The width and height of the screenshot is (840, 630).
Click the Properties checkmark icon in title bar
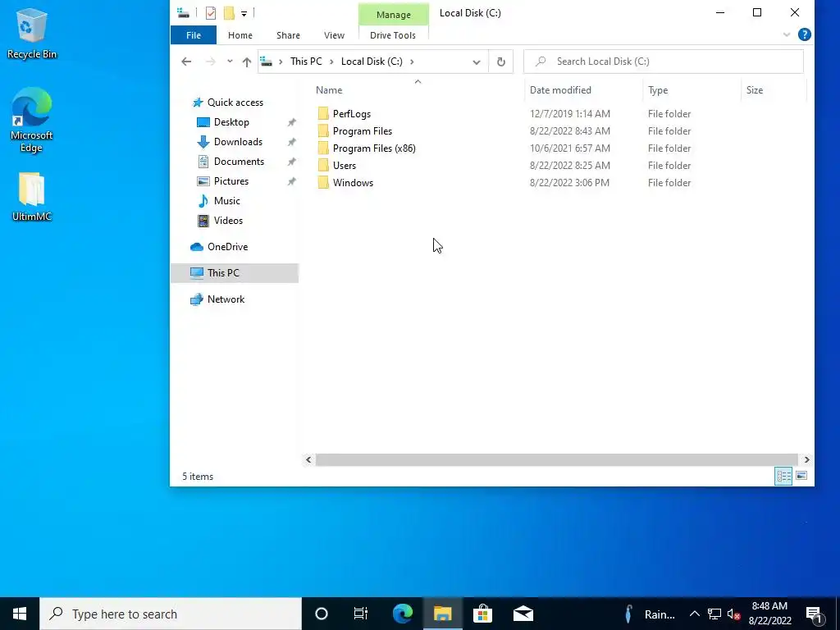pyautogui.click(x=211, y=13)
